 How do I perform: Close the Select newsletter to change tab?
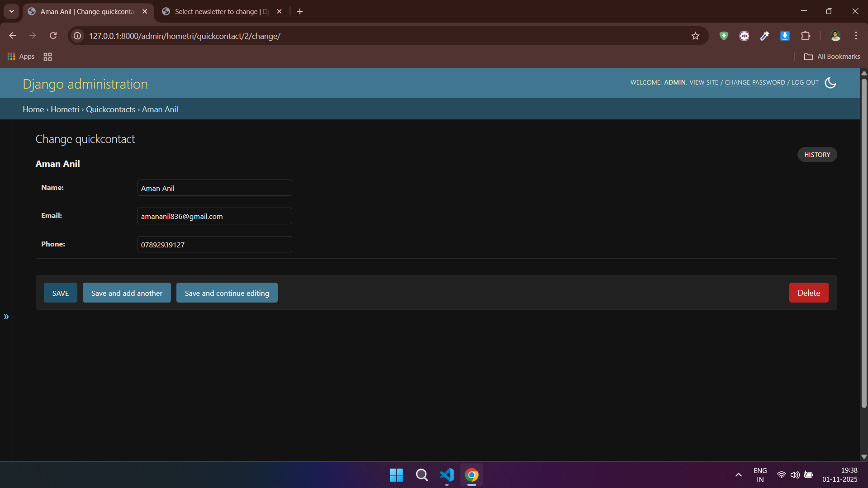point(279,11)
